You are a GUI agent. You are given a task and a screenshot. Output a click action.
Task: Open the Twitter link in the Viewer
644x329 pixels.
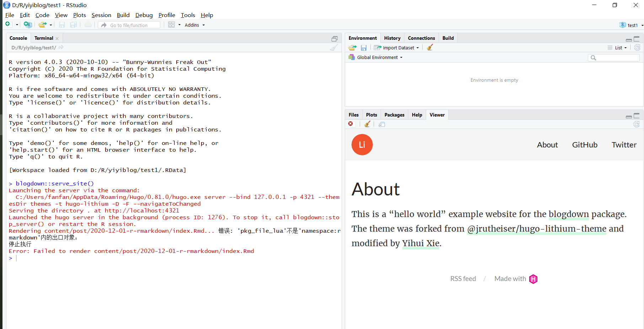click(x=624, y=145)
